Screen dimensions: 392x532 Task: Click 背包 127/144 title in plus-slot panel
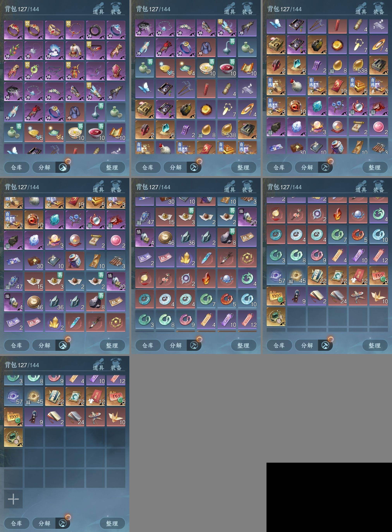point(22,365)
